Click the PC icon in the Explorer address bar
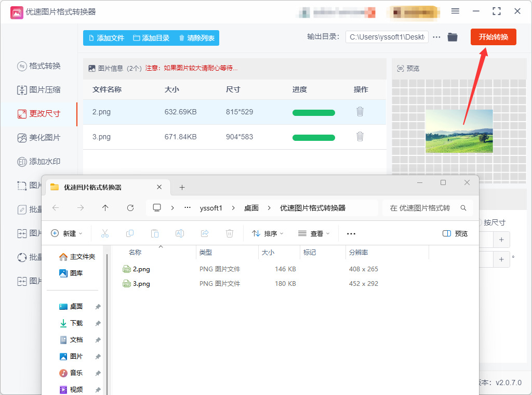Viewport: 532px width, 395px height. point(157,208)
